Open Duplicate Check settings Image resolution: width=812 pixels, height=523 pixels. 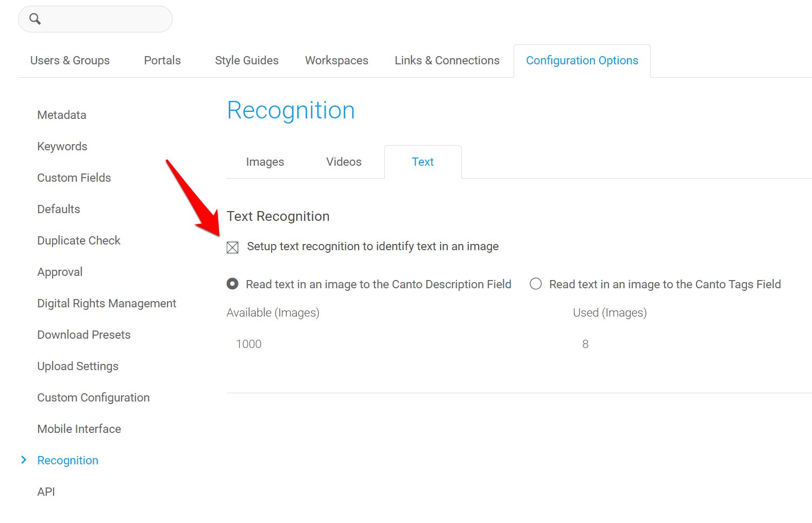tap(79, 241)
